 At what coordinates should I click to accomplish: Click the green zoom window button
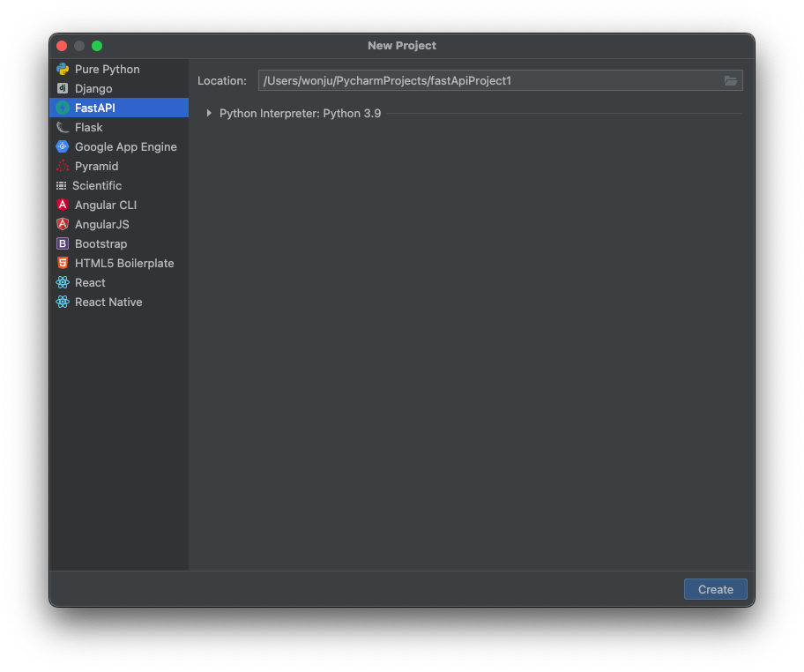click(97, 46)
